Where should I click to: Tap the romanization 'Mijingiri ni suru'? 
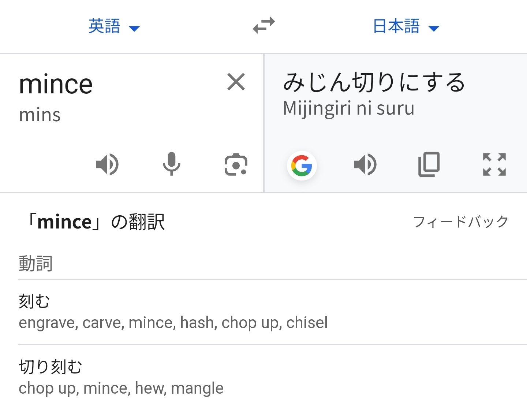tap(348, 108)
